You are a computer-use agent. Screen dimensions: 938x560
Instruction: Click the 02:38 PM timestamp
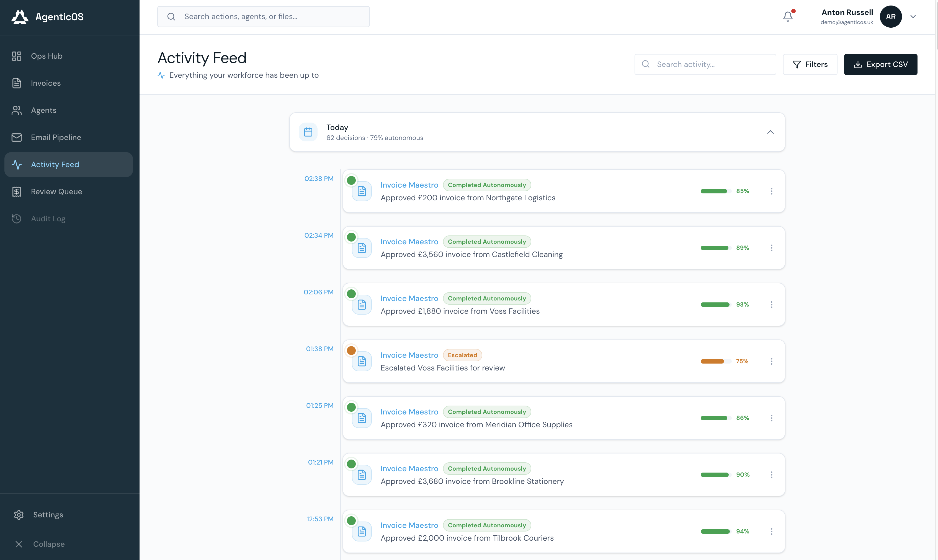(319, 178)
